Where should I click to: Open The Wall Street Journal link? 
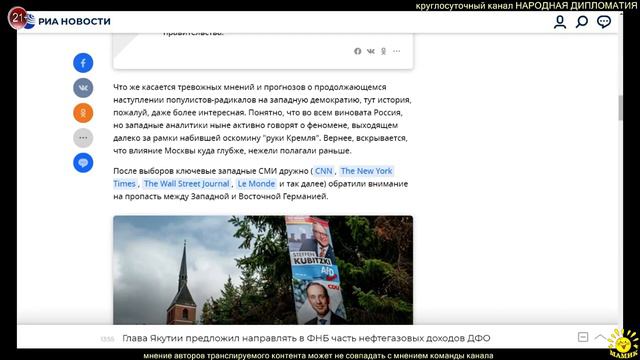click(187, 184)
